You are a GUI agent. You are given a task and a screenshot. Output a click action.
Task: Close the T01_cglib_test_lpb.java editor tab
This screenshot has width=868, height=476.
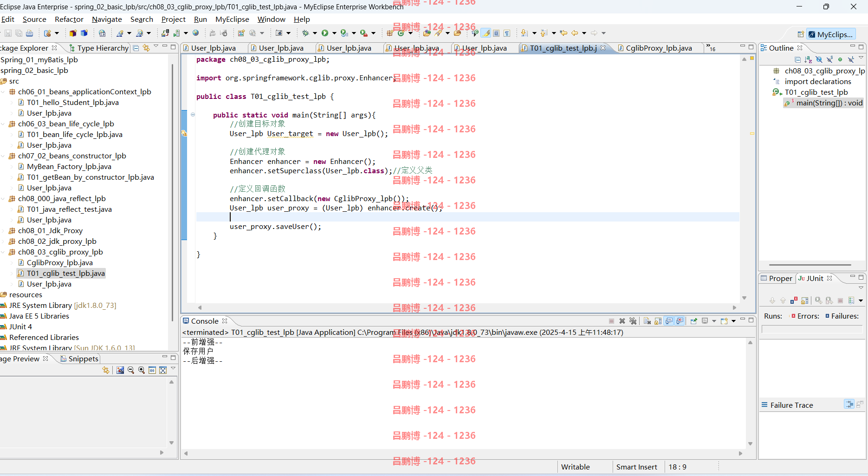click(x=603, y=47)
